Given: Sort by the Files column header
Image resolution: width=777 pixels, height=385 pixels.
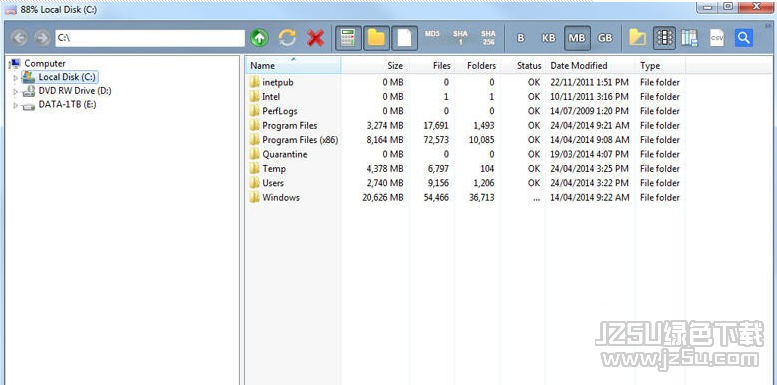Looking at the screenshot, I should [432, 65].
